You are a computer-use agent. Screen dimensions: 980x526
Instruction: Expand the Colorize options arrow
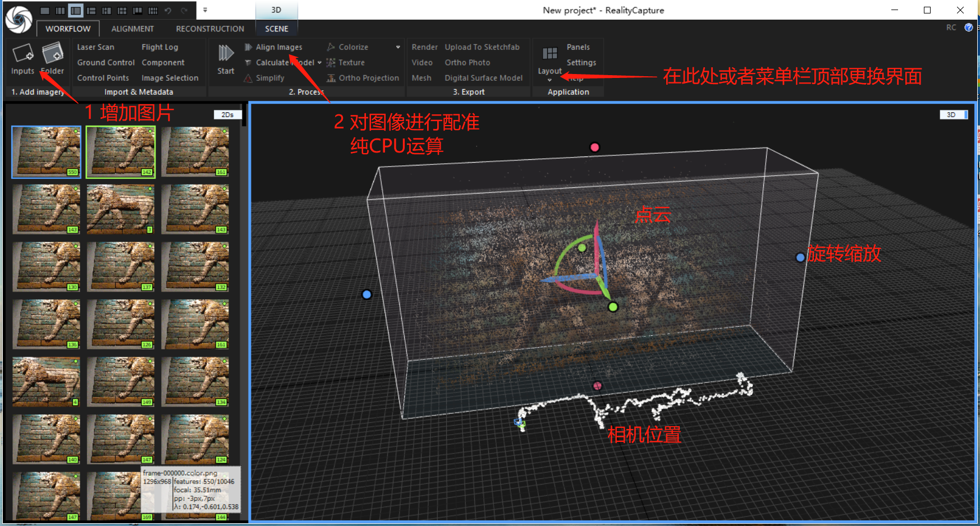pyautogui.click(x=398, y=47)
